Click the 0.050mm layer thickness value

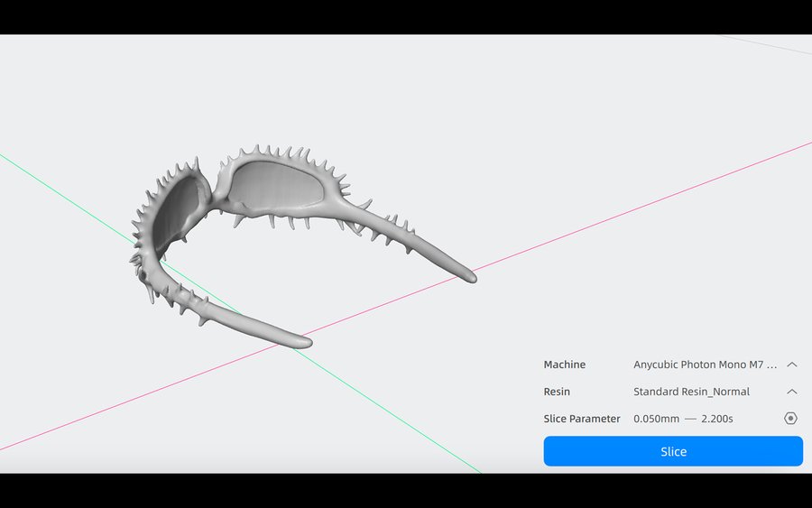[656, 419]
